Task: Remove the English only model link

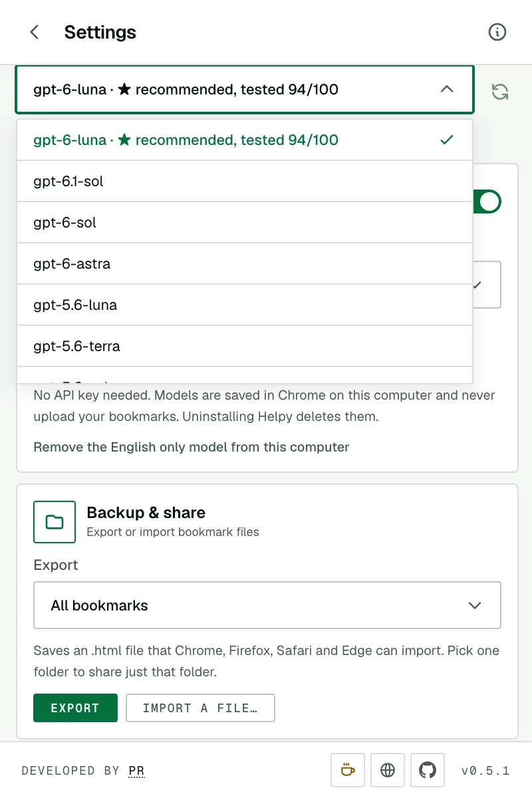Action: [192, 447]
